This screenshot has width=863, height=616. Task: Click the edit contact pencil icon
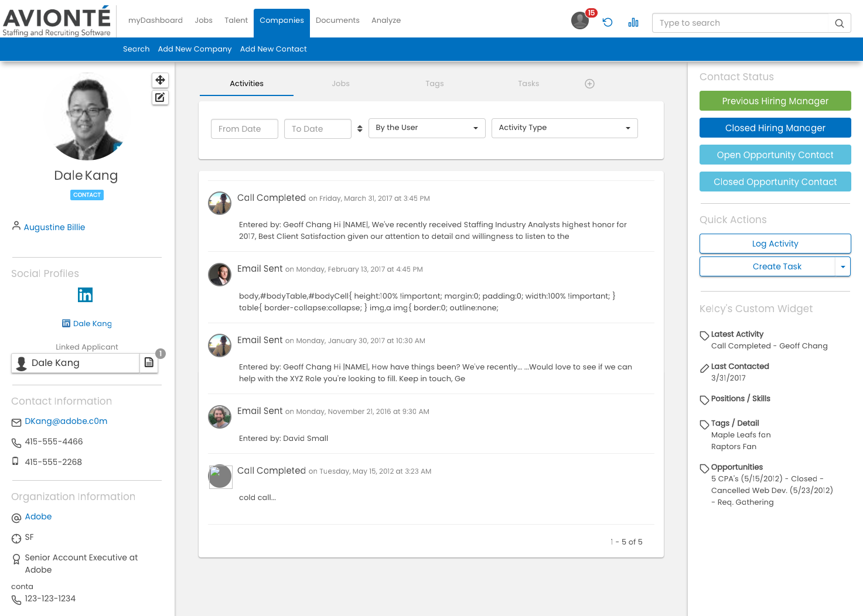point(160,98)
